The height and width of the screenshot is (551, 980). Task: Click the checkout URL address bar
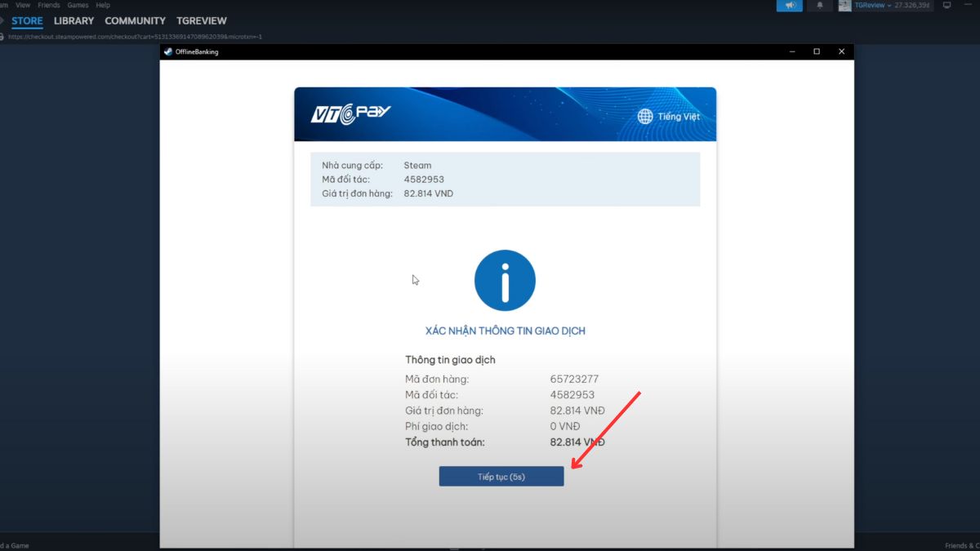point(135,37)
